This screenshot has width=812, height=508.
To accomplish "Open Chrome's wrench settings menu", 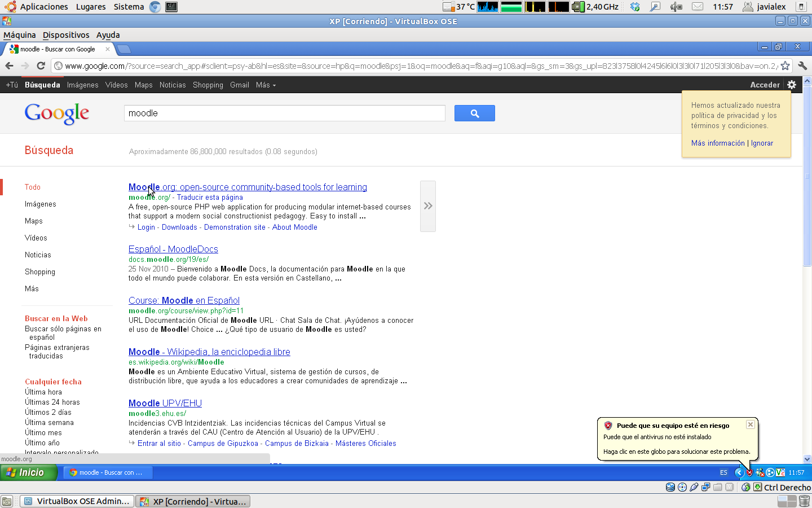I will pyautogui.click(x=802, y=66).
